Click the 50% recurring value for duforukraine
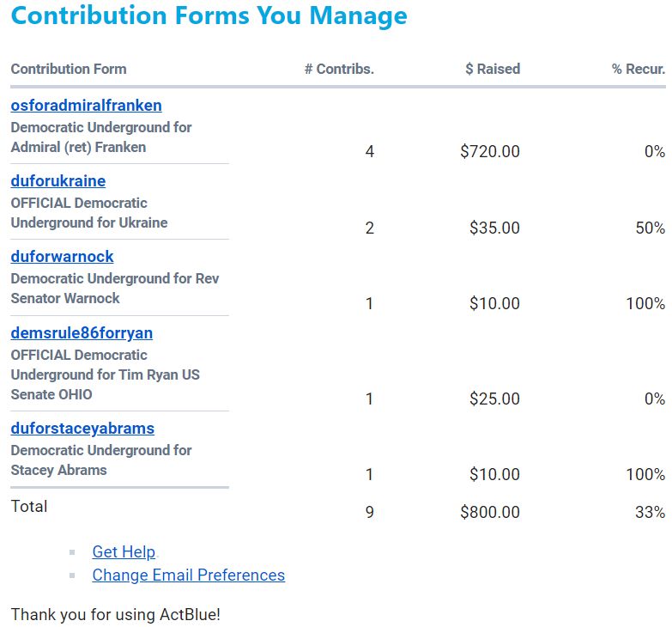 click(x=651, y=228)
